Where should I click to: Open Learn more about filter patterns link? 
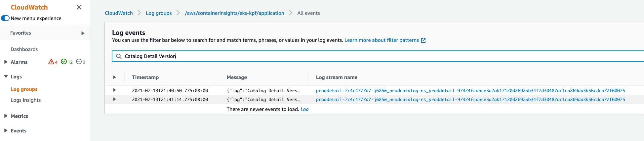382,40
